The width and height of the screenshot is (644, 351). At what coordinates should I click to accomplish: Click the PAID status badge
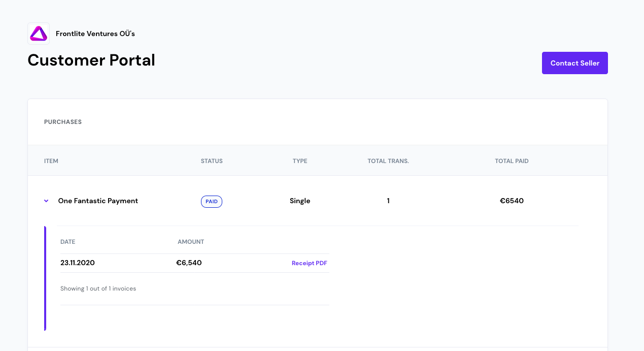point(212,202)
